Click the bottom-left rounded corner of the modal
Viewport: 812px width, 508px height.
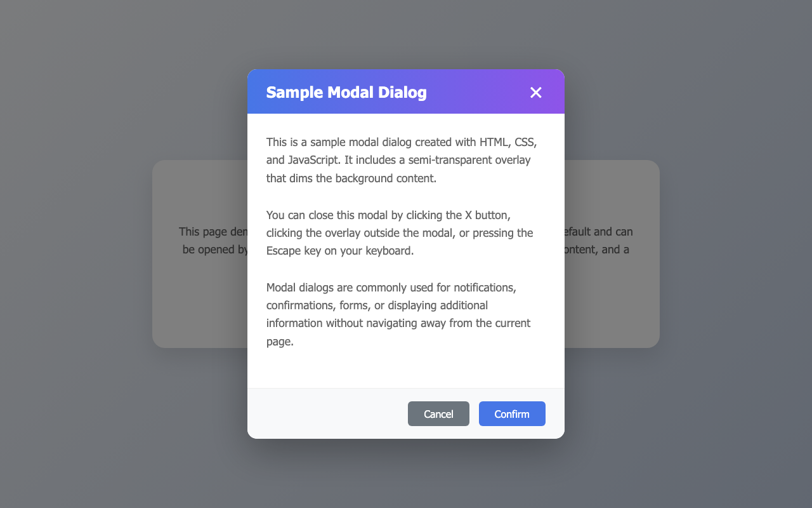[252, 433]
